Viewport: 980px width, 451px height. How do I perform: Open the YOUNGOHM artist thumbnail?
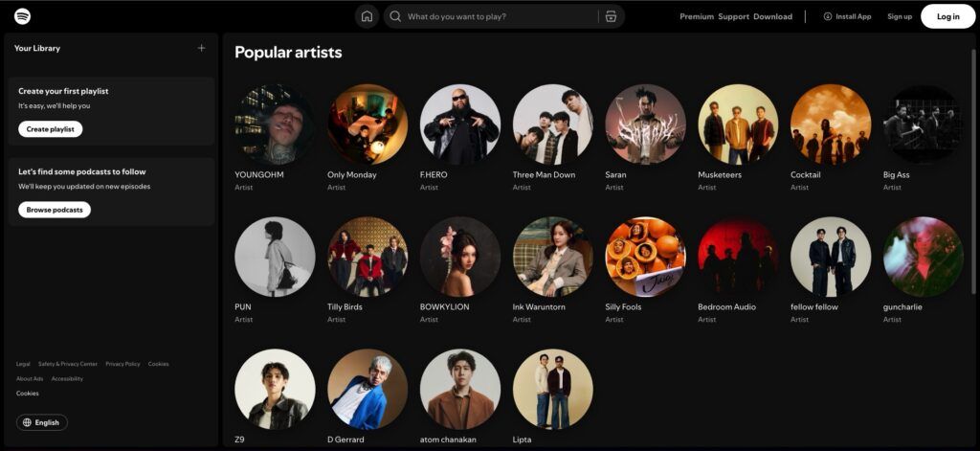(275, 124)
